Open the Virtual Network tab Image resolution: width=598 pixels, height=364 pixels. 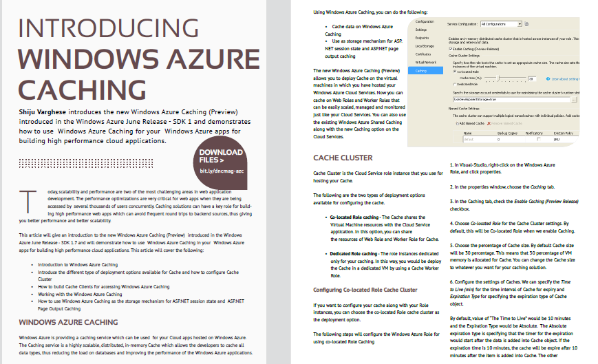[425, 62]
